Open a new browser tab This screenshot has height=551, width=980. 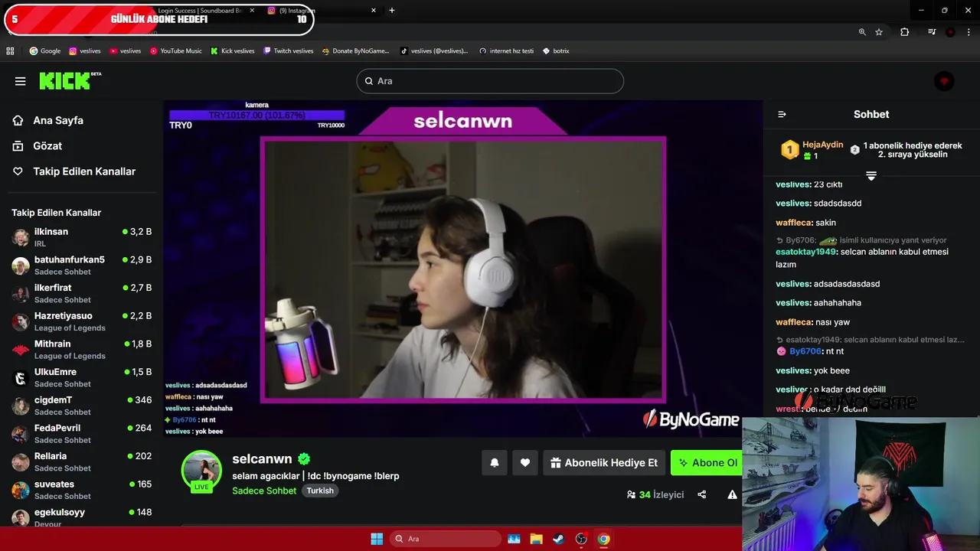392,11
